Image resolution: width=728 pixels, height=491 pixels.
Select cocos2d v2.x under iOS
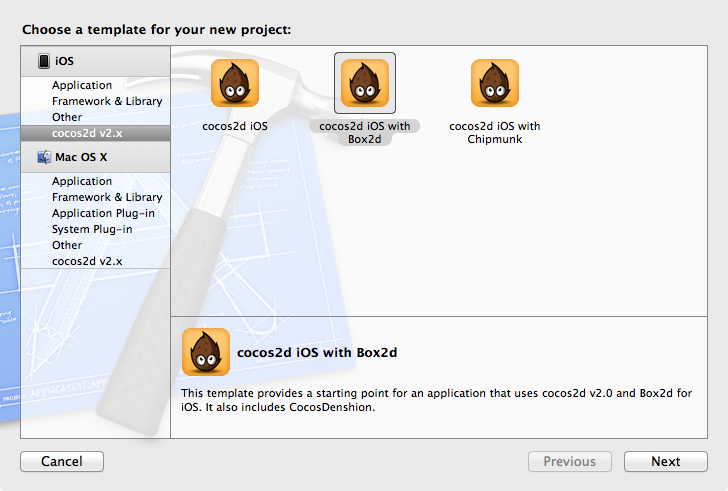95,133
